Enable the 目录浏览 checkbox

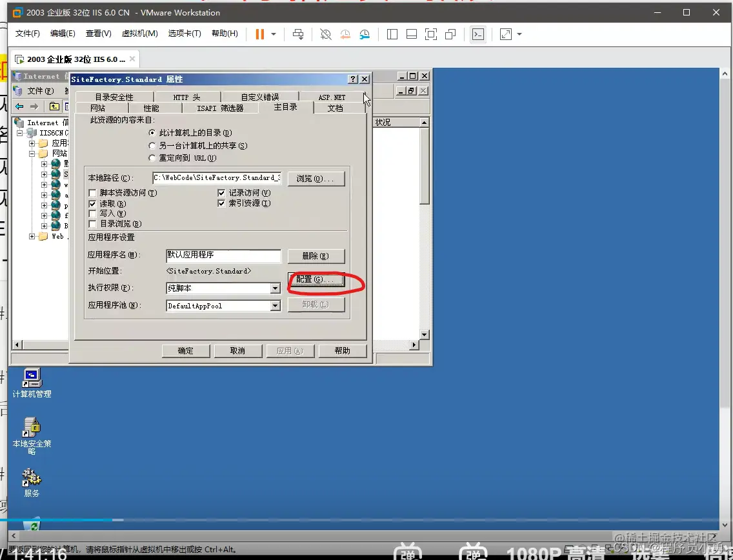click(92, 224)
